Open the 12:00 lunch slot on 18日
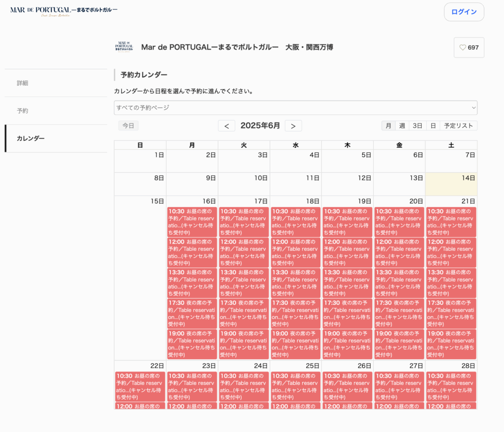The width and height of the screenshot is (504, 432). coord(296,252)
